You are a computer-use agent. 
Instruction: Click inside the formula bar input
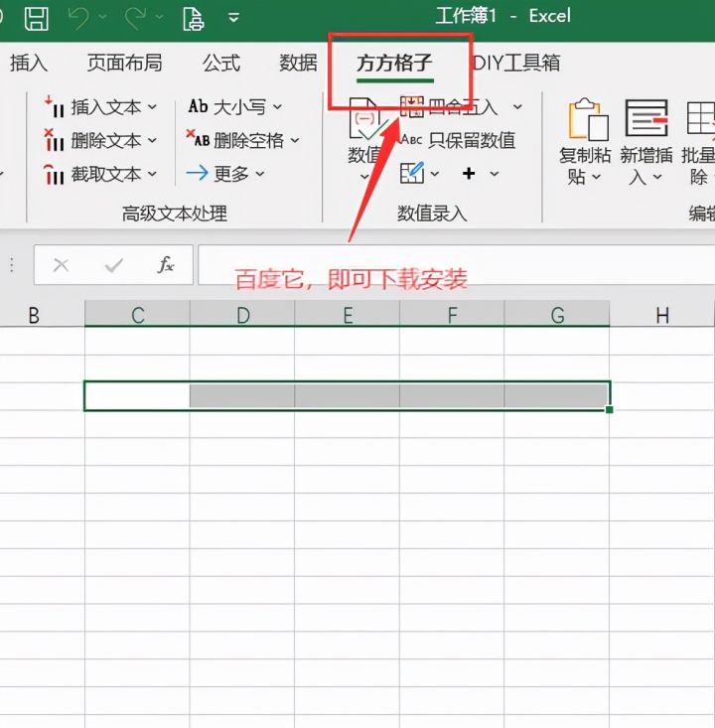457,264
